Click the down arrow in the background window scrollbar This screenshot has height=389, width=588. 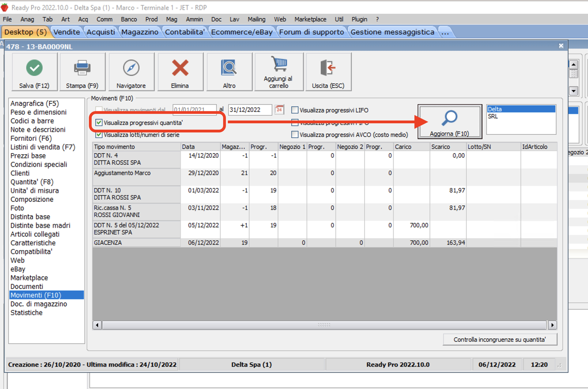click(573, 91)
